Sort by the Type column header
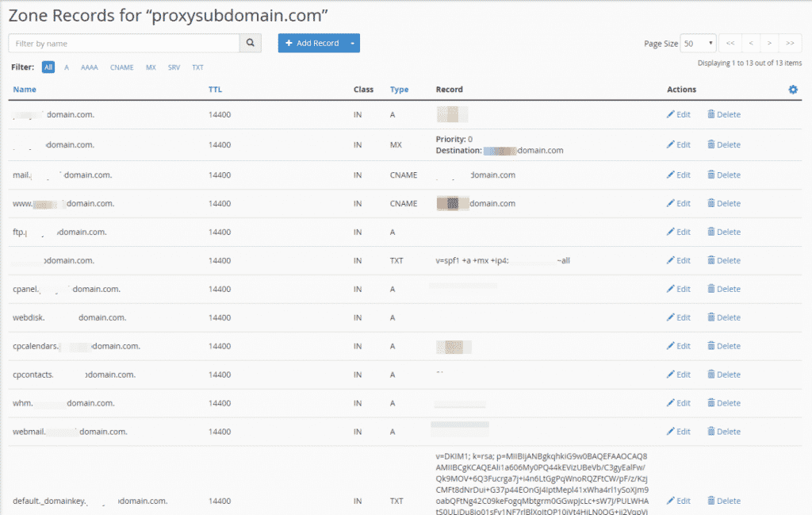The width and height of the screenshot is (812, 515). (399, 90)
